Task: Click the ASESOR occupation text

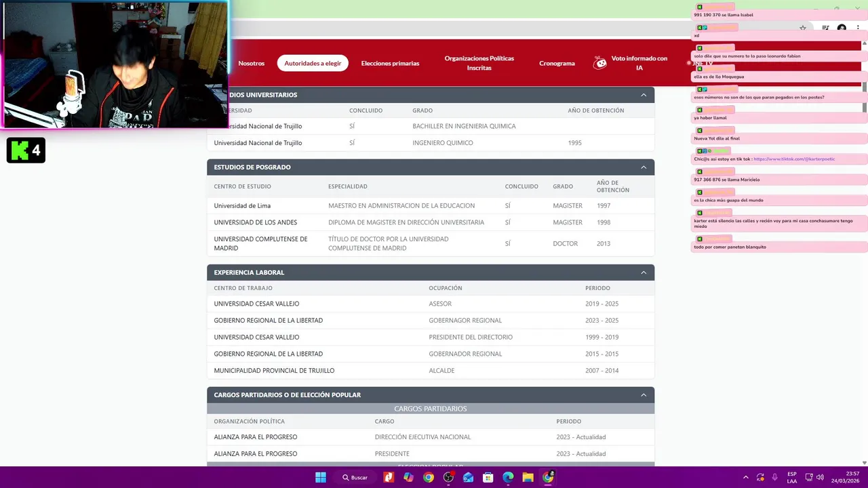Action: (x=440, y=304)
